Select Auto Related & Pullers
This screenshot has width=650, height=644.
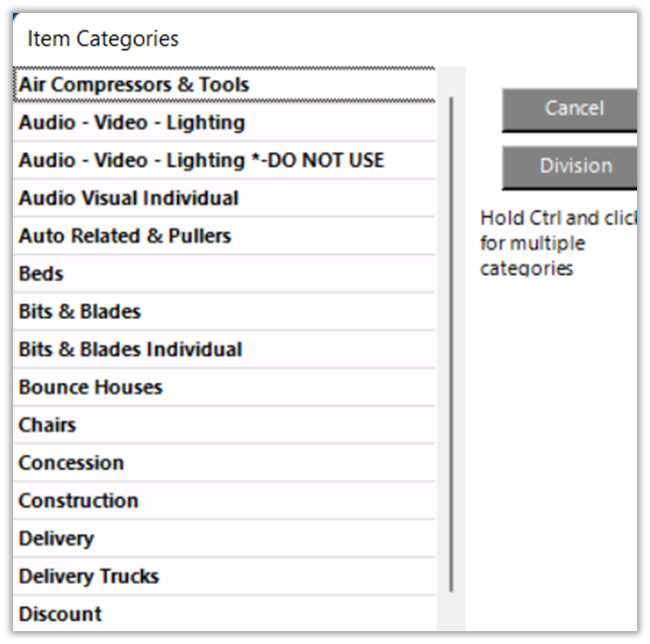[x=125, y=236]
